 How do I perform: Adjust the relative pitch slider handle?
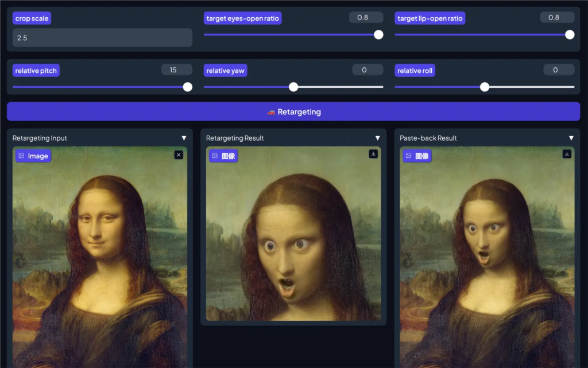coord(188,87)
